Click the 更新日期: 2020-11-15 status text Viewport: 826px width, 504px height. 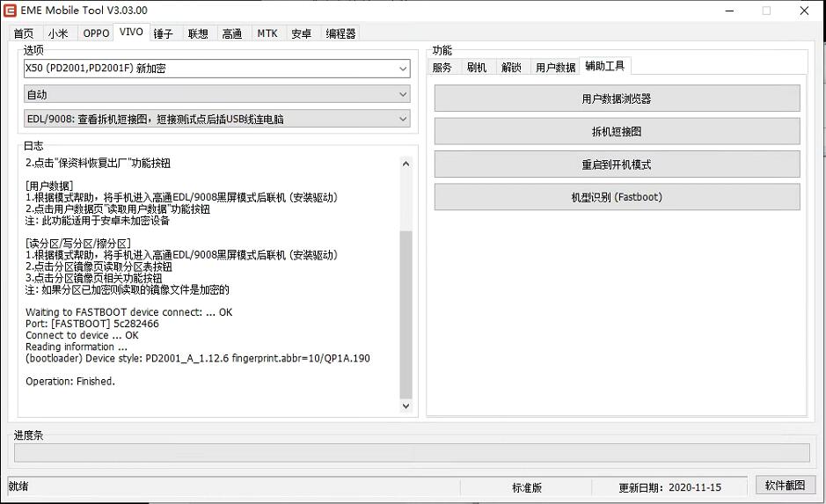[669, 487]
